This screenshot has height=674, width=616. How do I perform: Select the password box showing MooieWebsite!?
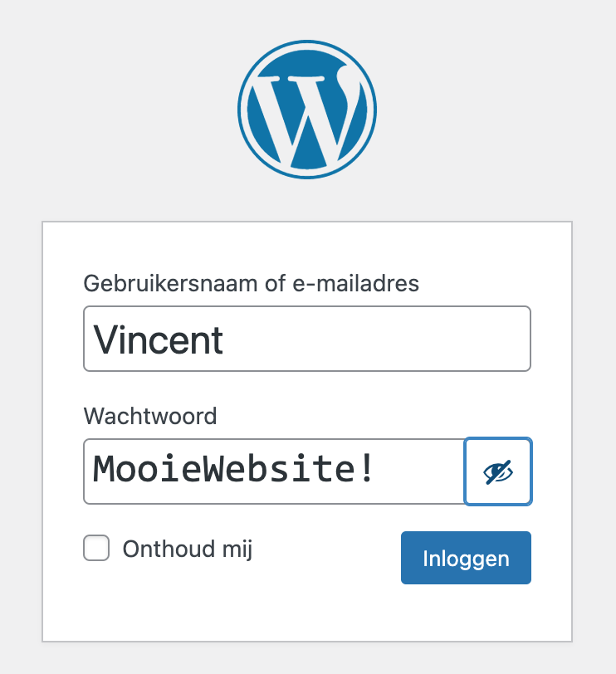pyautogui.click(x=274, y=471)
